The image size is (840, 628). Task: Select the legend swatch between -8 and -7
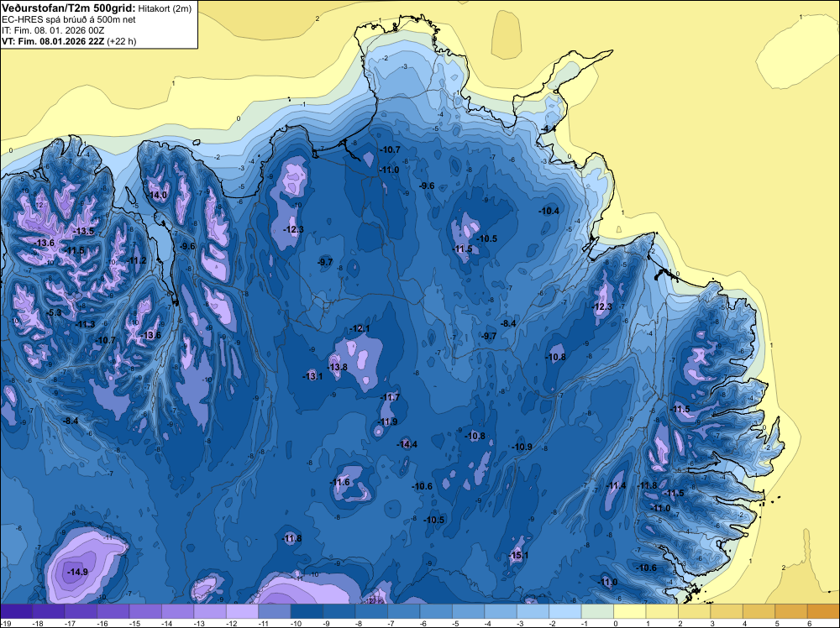pyautogui.click(x=372, y=611)
